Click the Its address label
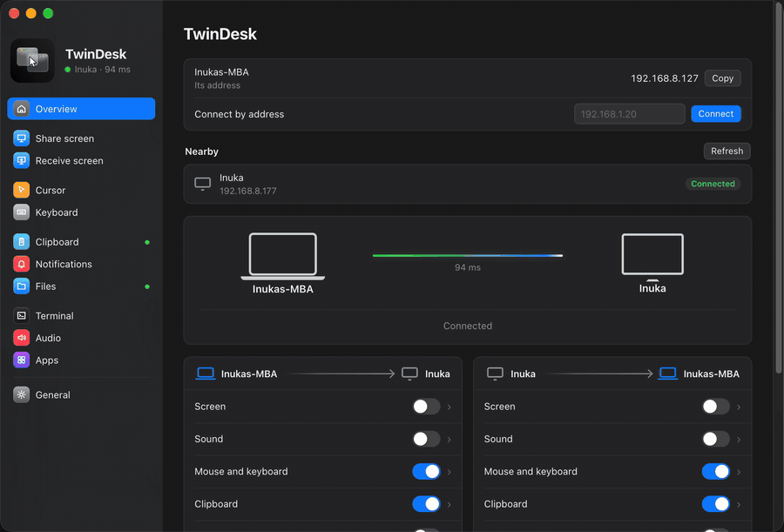784x532 pixels. click(217, 85)
